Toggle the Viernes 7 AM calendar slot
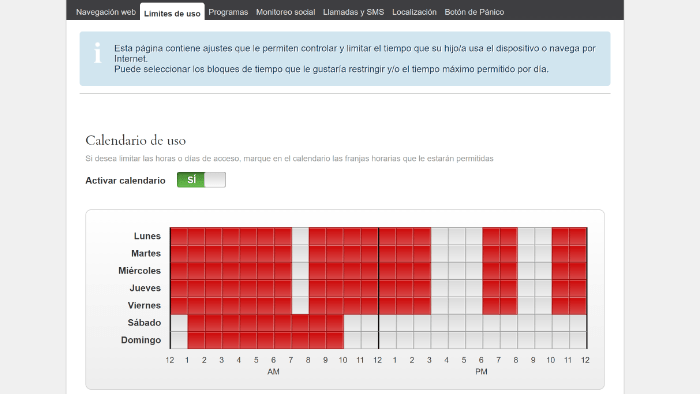Screen dimensions: 700x394 (300, 305)
